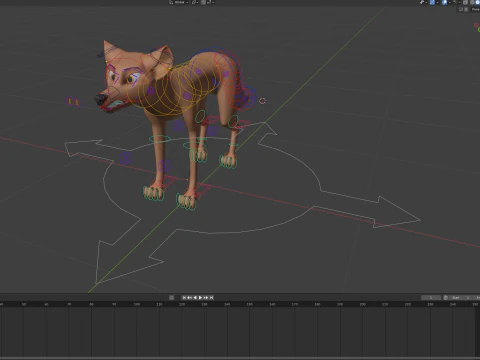Jump to the start frame
Image resolution: width=480 pixels, height=360 pixels.
coord(184,297)
